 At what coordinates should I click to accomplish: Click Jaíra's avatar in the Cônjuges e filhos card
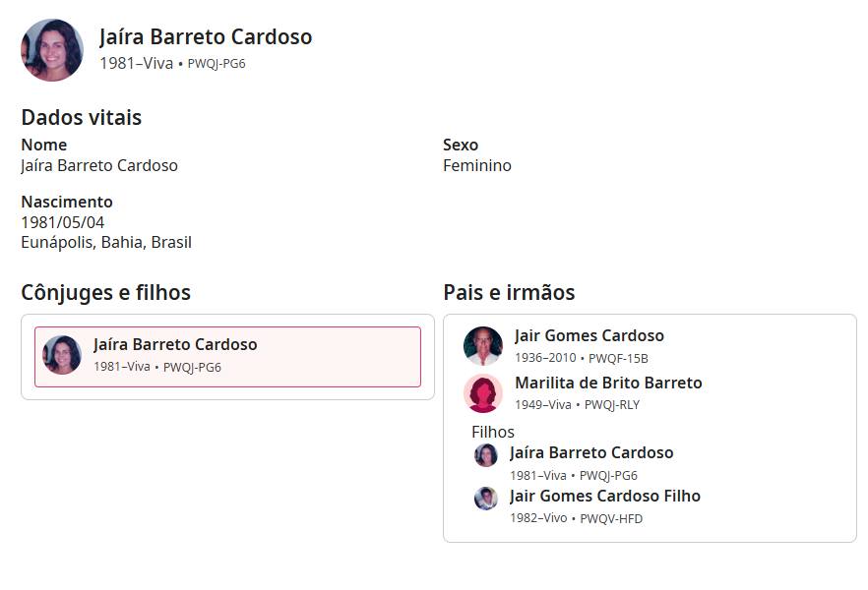coord(62,355)
